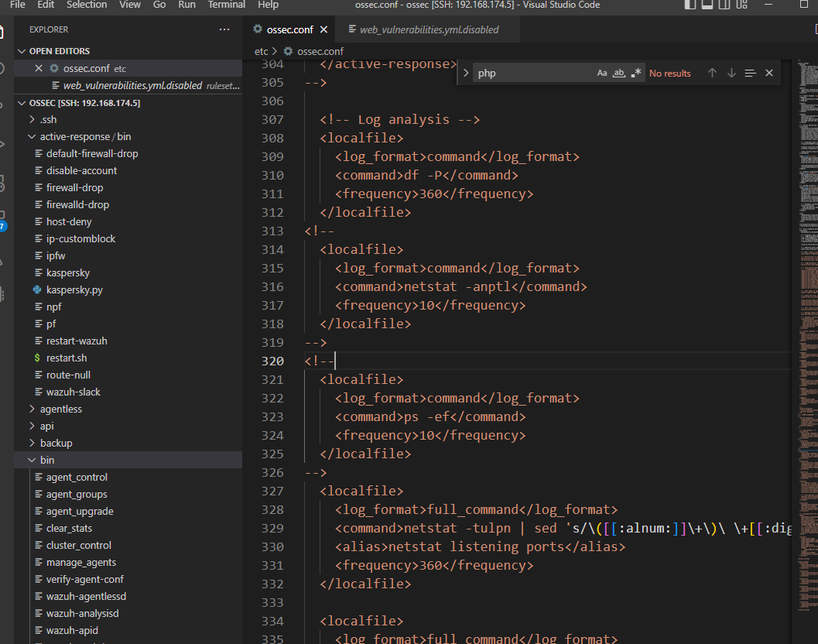Open firewalld-drop file
818x644 pixels.
pos(77,204)
